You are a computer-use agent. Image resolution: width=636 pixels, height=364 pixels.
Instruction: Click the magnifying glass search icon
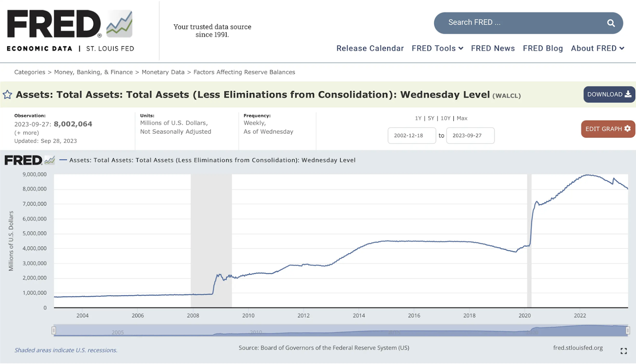pyautogui.click(x=611, y=23)
